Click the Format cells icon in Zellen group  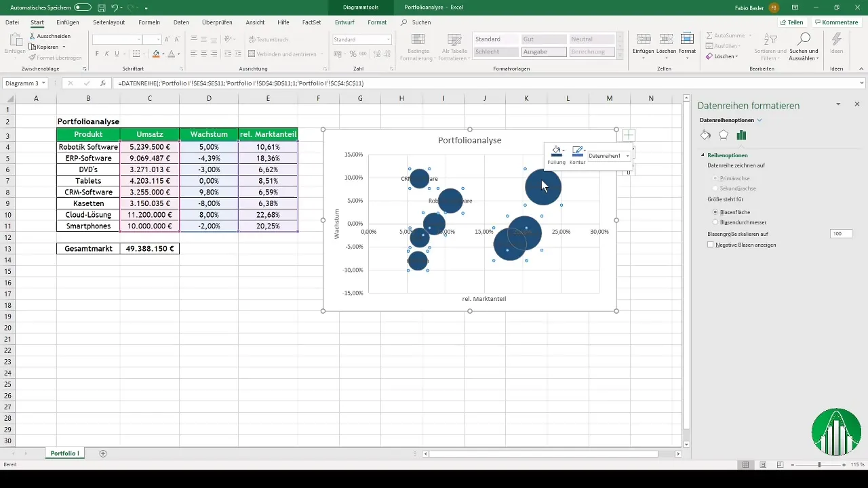tap(687, 39)
